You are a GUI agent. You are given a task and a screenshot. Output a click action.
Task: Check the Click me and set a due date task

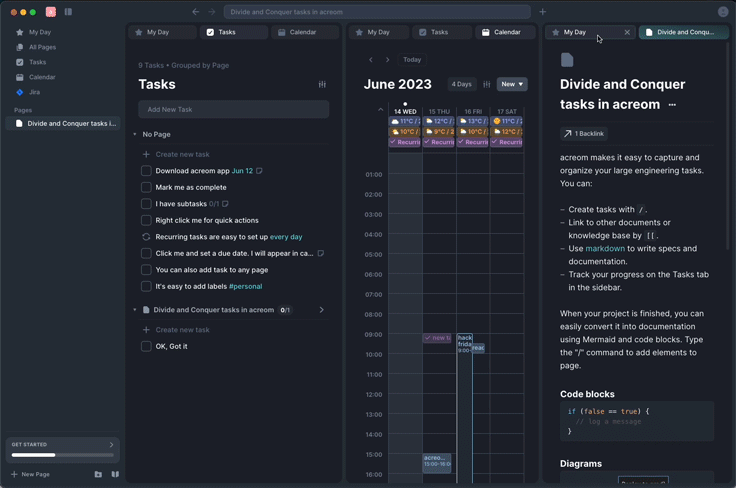[x=146, y=253]
